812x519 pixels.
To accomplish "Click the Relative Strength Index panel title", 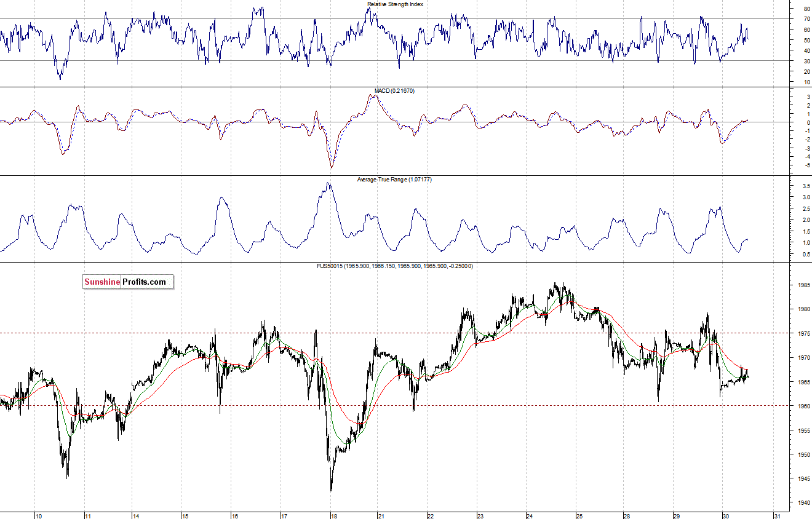I will tap(395, 4).
